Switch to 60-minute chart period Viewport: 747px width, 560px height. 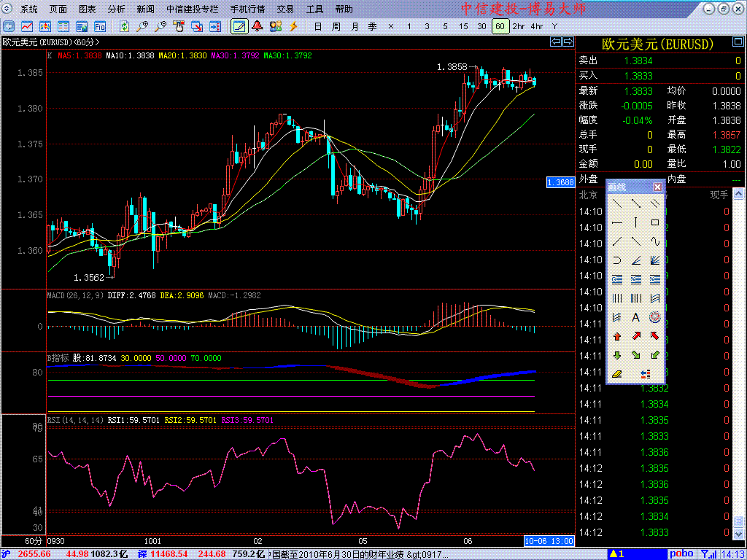click(500, 26)
